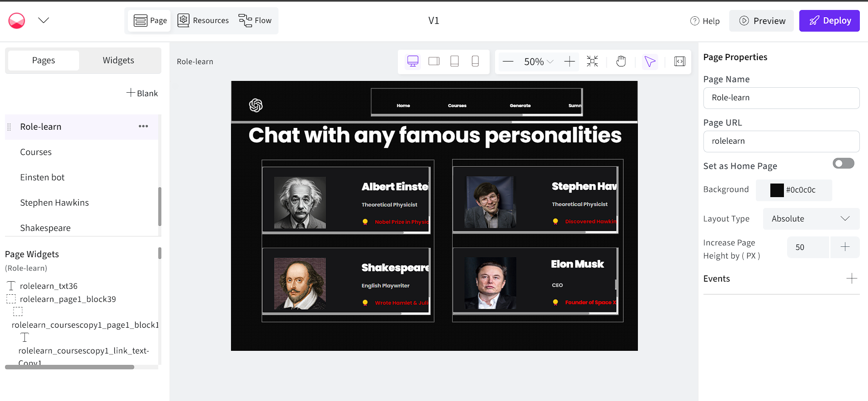The image size is (868, 401).
Task: Select the hand pan tool
Action: pos(621,61)
